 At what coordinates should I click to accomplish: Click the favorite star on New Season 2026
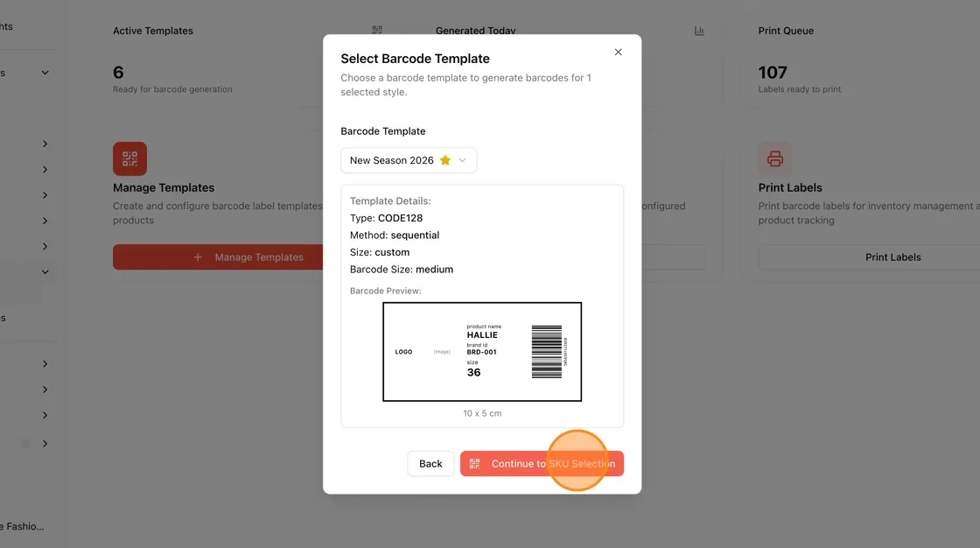[x=445, y=160]
